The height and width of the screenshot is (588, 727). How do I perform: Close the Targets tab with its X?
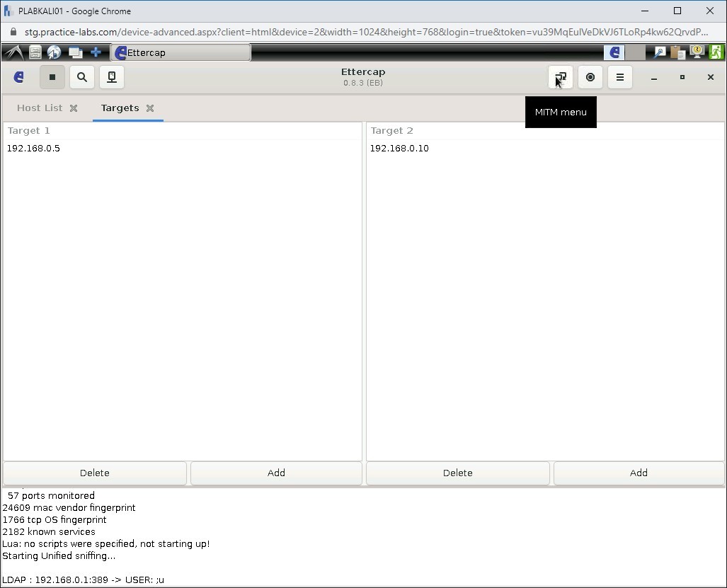pos(149,108)
